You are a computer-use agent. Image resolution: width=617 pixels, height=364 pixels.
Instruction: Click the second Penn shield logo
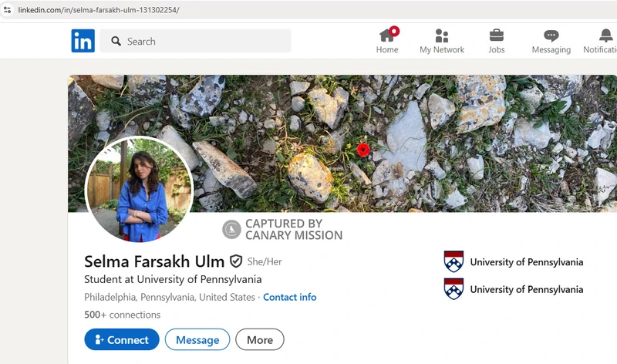click(x=453, y=289)
